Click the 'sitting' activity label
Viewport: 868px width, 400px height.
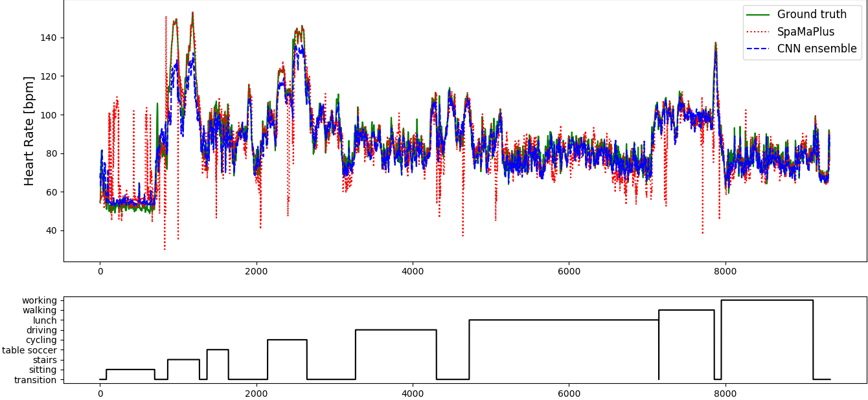point(43,370)
